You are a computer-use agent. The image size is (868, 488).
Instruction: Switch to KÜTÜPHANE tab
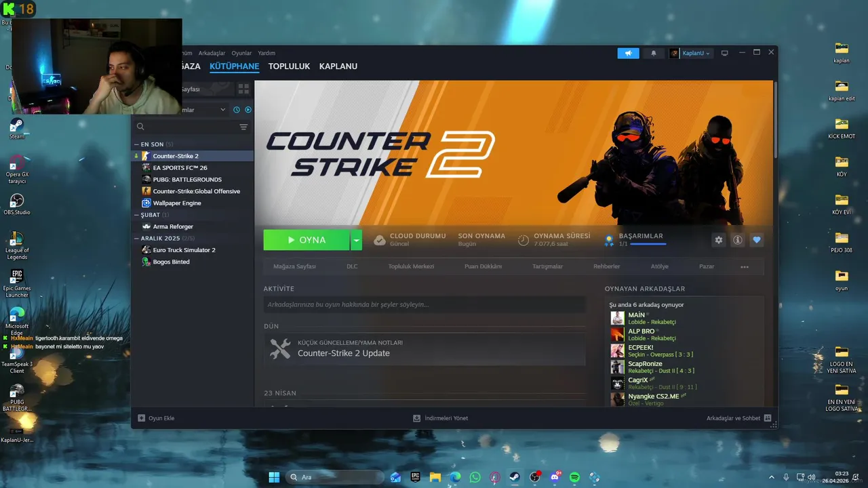[234, 66]
